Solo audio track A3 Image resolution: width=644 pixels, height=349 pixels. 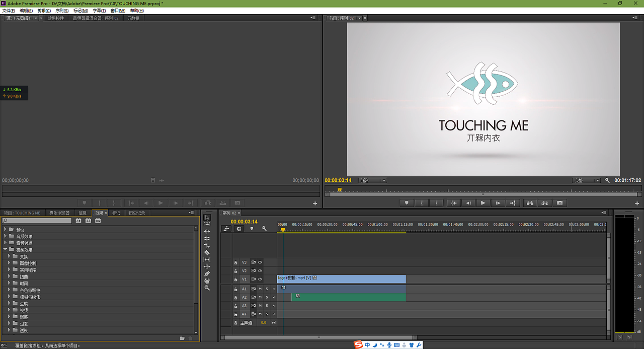pos(267,306)
